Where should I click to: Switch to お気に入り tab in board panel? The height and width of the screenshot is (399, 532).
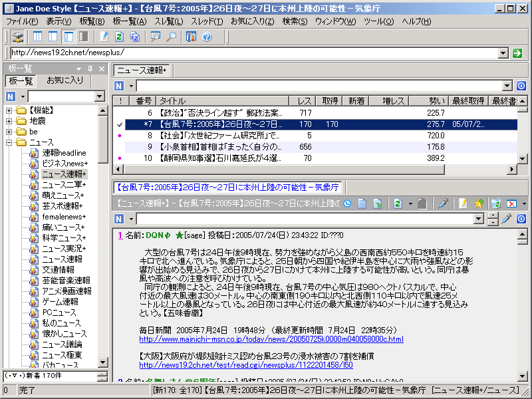coord(65,80)
